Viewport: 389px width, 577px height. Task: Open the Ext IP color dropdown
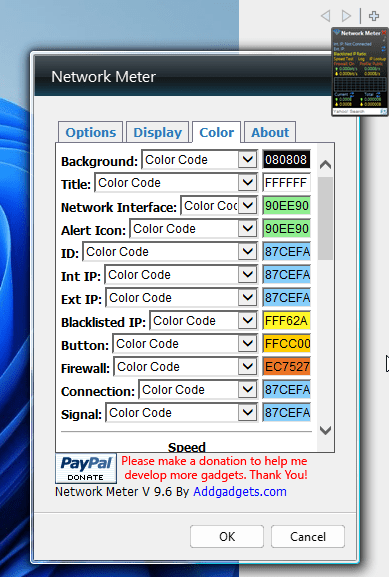point(181,298)
